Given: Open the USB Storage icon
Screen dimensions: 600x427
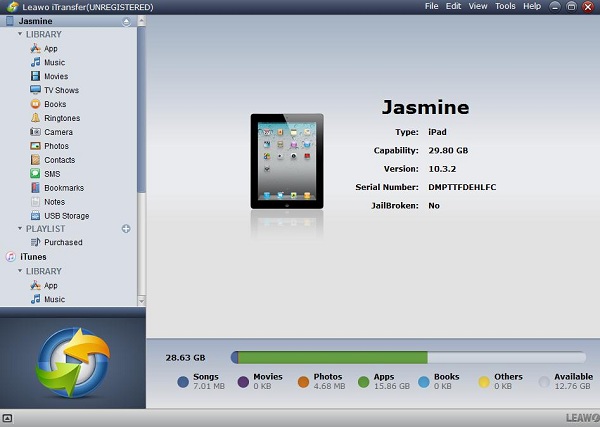Looking at the screenshot, I should tap(35, 216).
